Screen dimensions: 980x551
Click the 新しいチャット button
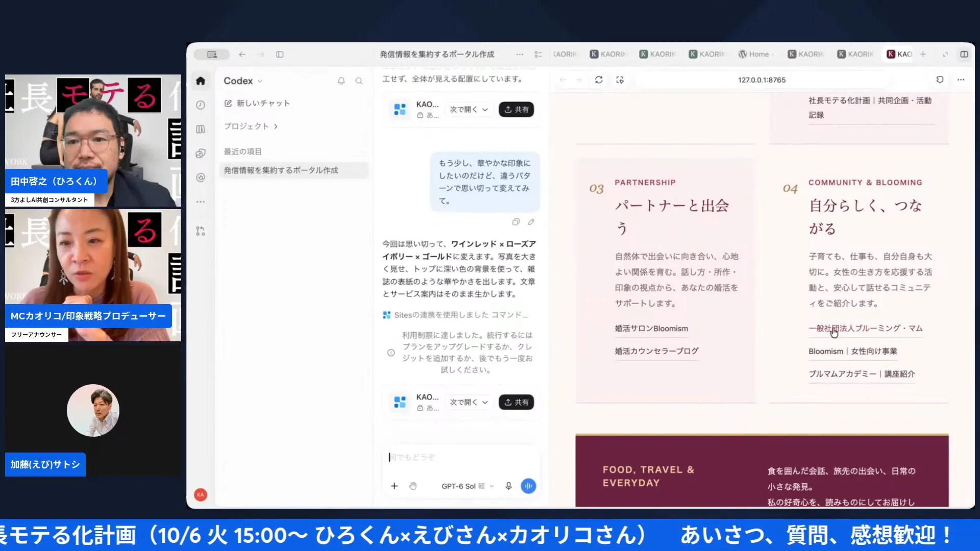pos(257,103)
